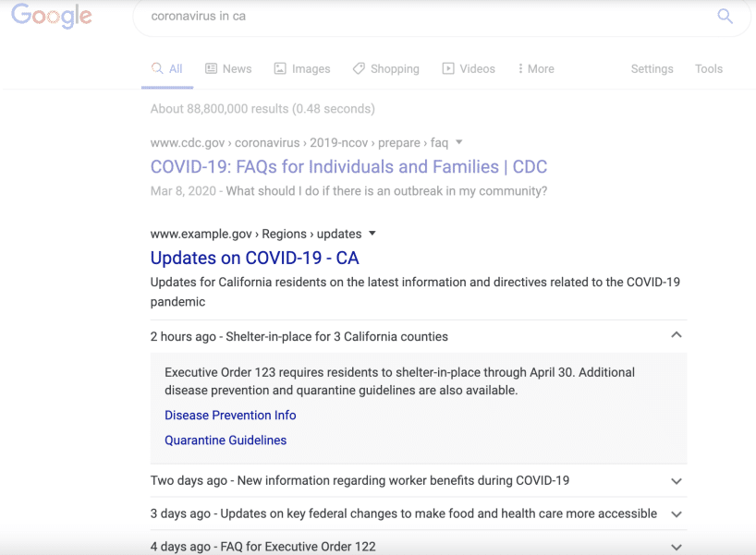Expand the key federal changes update
The height and width of the screenshot is (555, 756).
[x=677, y=514]
